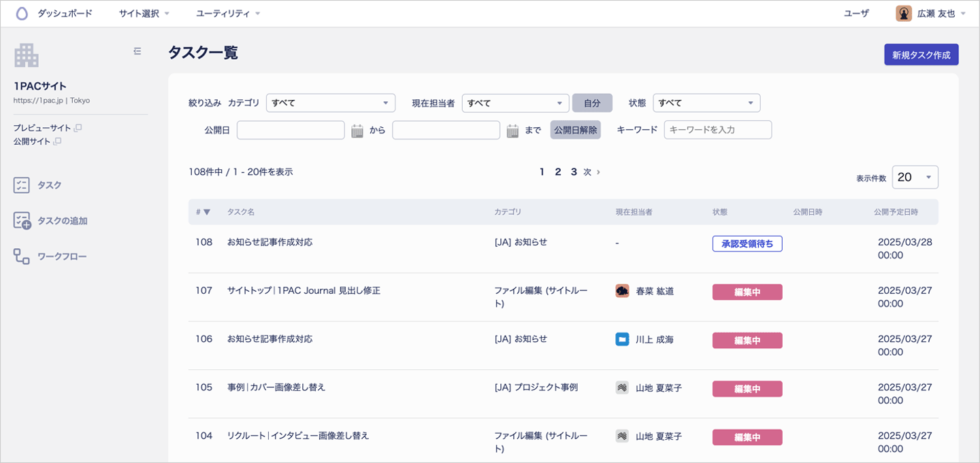This screenshot has height=463, width=980.
Task: Click the 新規タスク作成 button
Action: click(x=921, y=55)
